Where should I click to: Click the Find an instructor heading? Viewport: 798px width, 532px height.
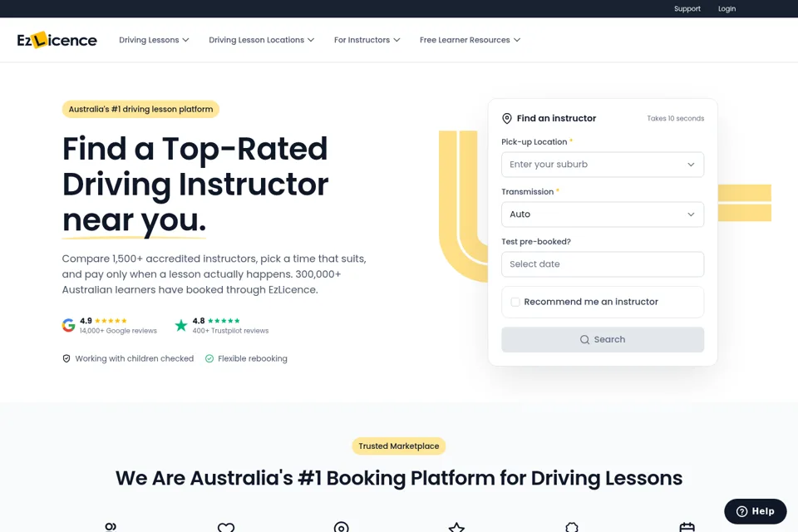(x=556, y=118)
